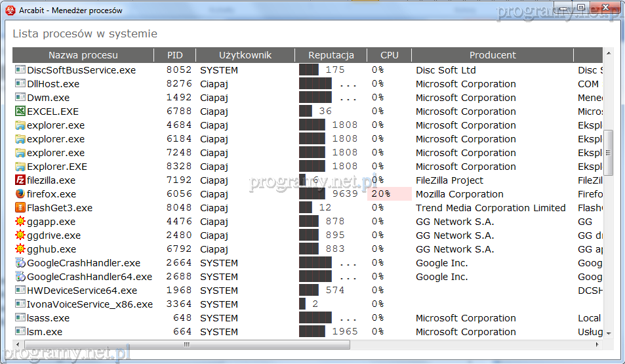Sort list by Reputacja column

click(331, 55)
